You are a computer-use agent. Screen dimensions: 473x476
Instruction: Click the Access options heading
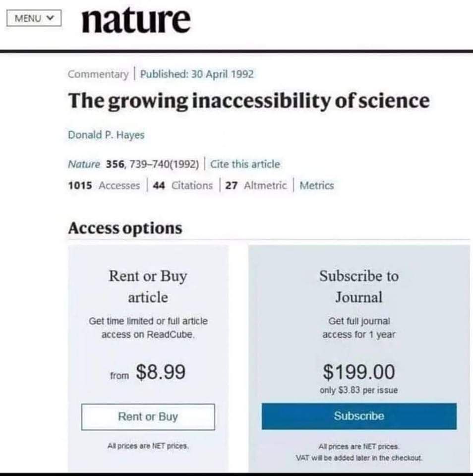[x=125, y=229]
